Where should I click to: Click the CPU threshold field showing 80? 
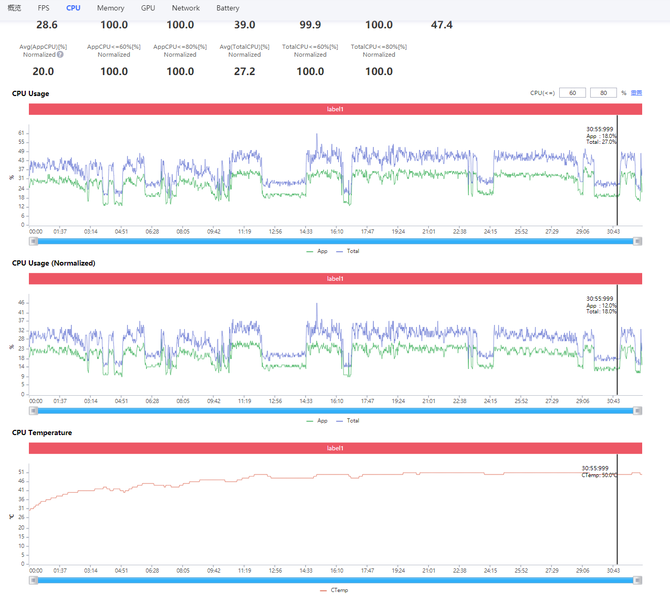[603, 93]
